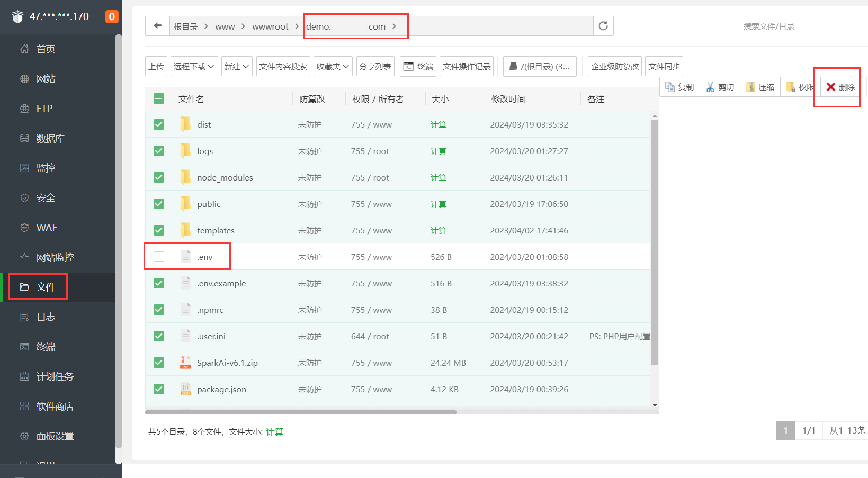Click the SparkAi-v6.1.zip file icon
The image size is (868, 478).
coord(185,363)
